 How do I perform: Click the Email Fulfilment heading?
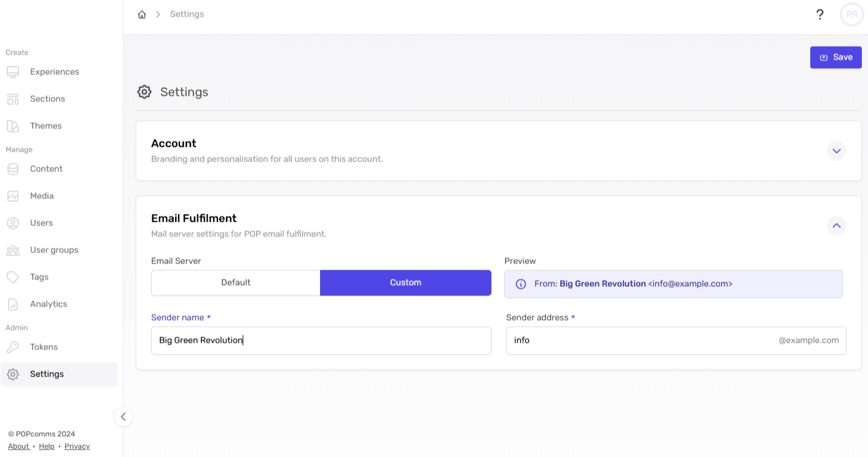click(194, 218)
